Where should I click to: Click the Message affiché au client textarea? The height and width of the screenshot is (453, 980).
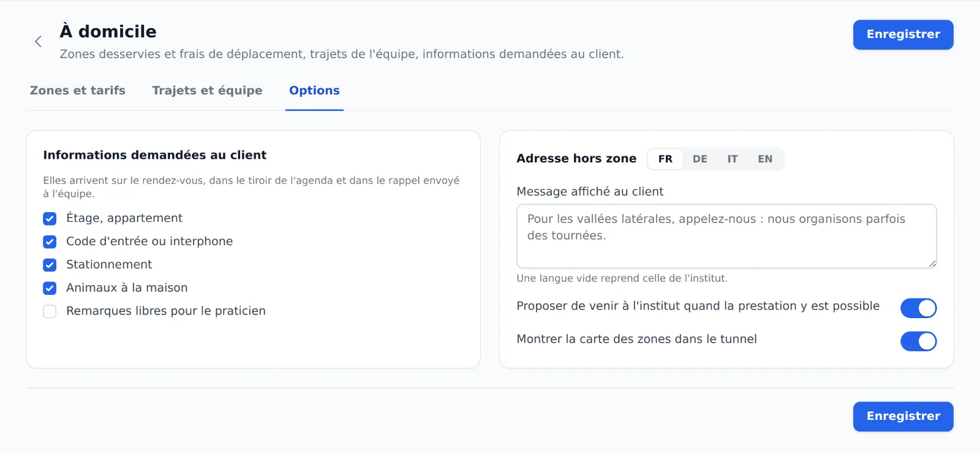tap(726, 236)
